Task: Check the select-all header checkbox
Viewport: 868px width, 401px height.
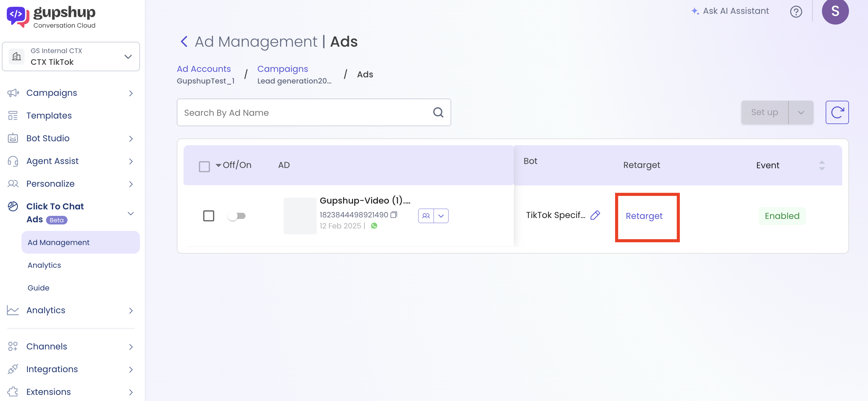Action: (x=204, y=166)
